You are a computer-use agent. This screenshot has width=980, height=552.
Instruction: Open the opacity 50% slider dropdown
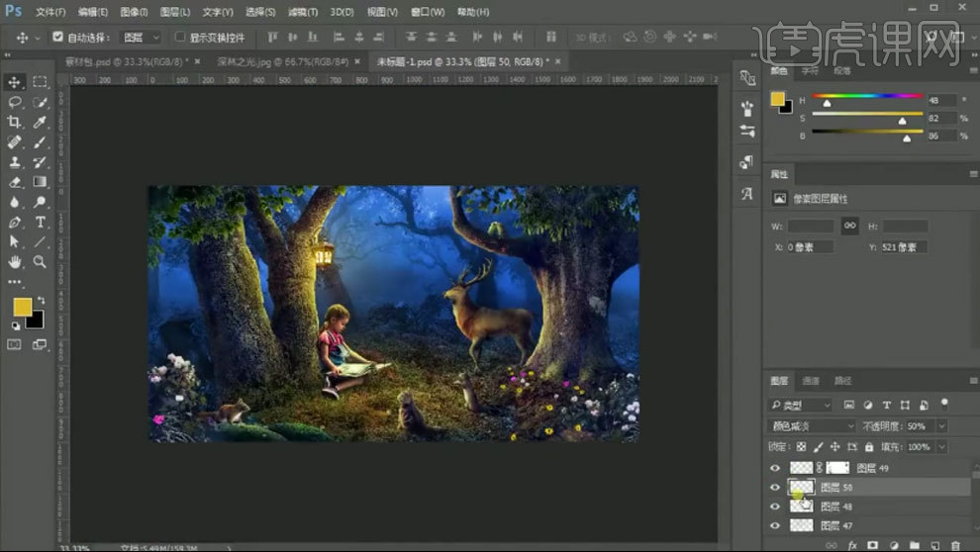click(x=941, y=425)
